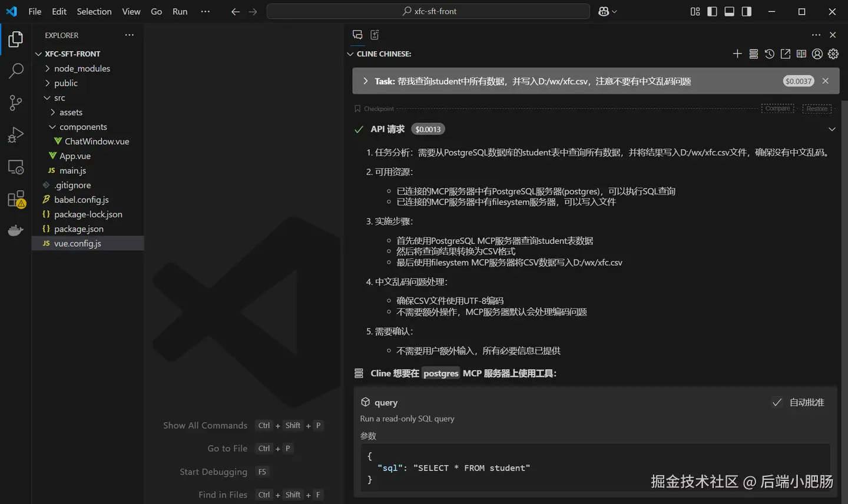This screenshot has width=848, height=504.
Task: Open the View menu
Action: 131,11
